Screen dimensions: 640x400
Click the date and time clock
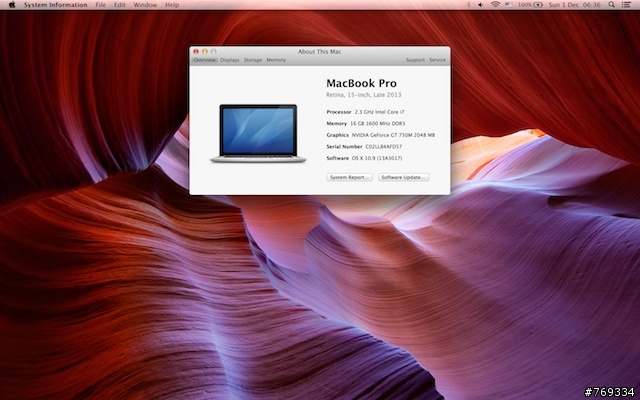575,5
